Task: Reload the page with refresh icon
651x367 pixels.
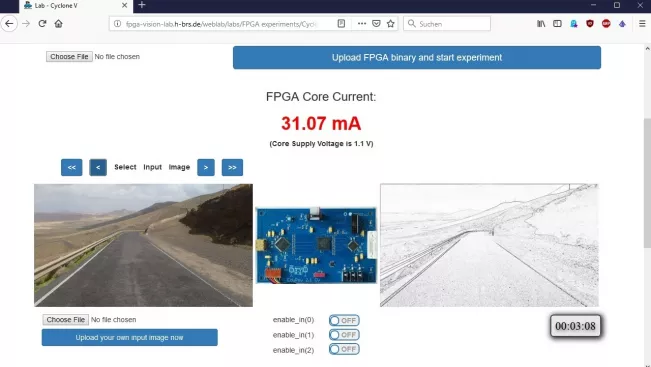Action: [x=42, y=24]
